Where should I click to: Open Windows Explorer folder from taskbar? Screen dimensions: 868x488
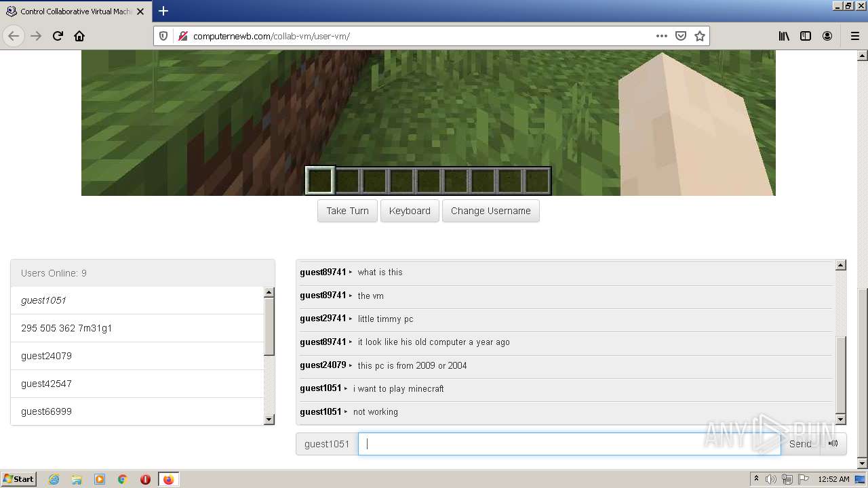(77, 479)
